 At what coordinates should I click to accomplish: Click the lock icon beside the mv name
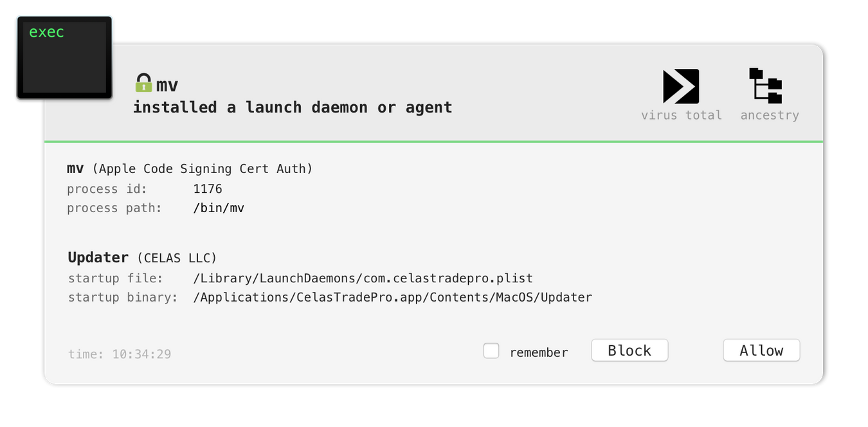143,82
